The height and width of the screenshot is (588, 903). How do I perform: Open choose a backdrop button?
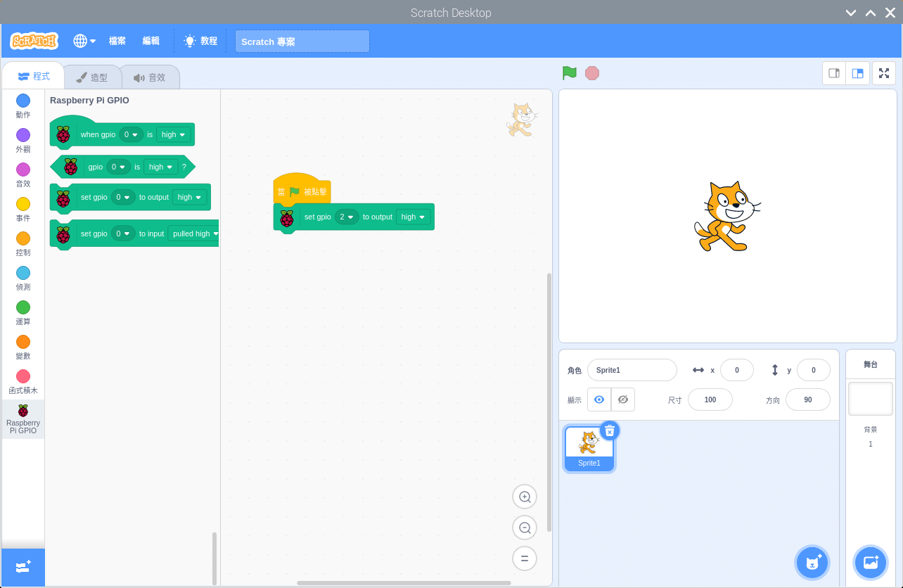[871, 563]
